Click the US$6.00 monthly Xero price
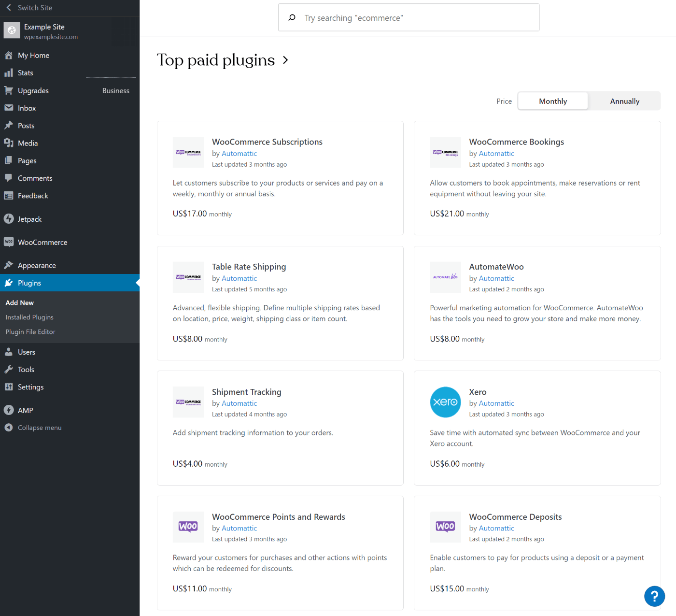 (x=457, y=464)
